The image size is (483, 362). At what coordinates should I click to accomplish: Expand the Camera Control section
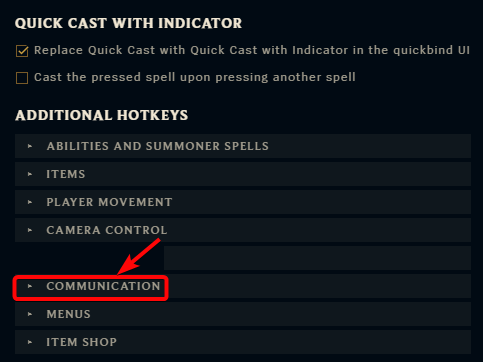pyautogui.click(x=243, y=230)
